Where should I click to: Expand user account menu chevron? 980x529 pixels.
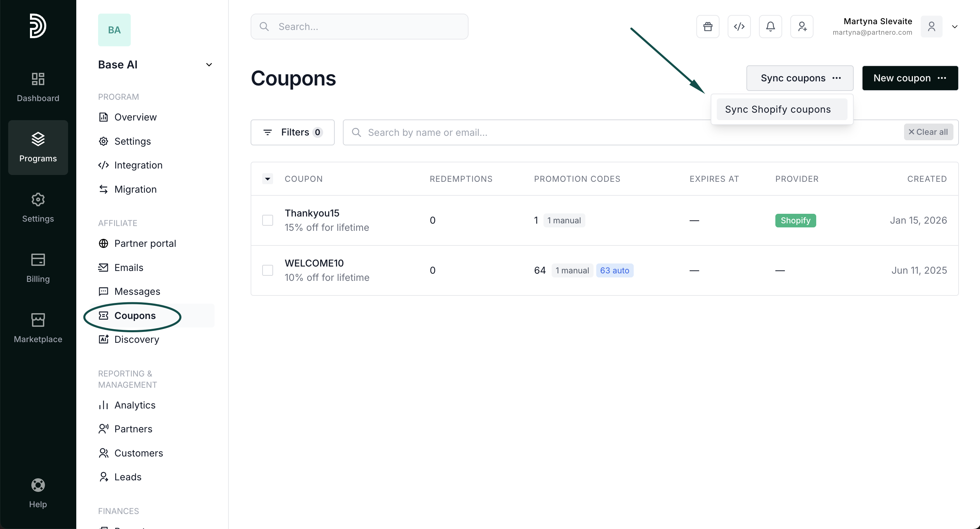click(954, 27)
